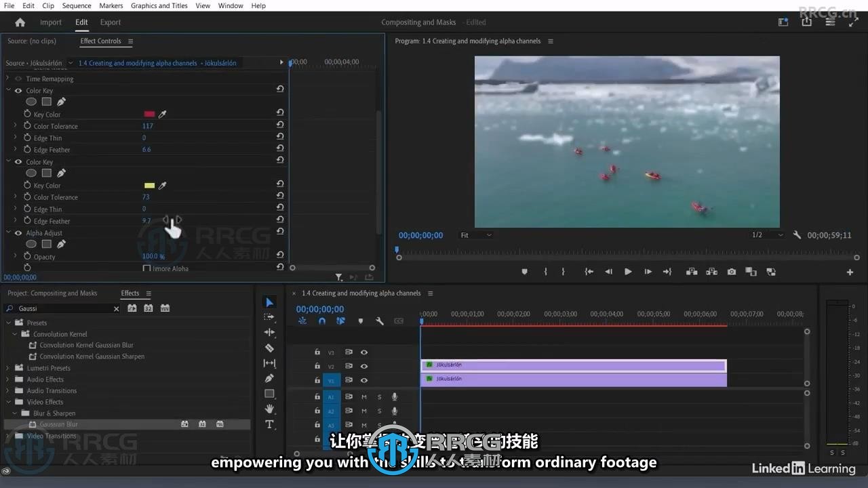The image size is (868, 488).
Task: Open Program Monitor settings wrench
Action: 797,235
